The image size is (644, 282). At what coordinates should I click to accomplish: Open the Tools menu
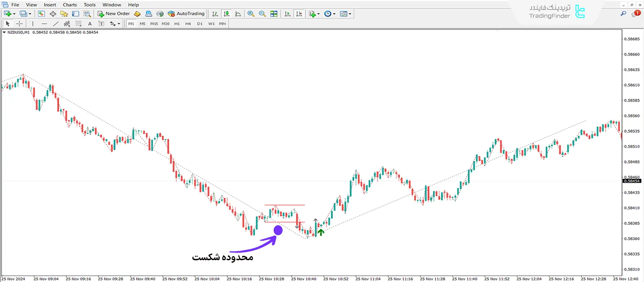[x=90, y=5]
